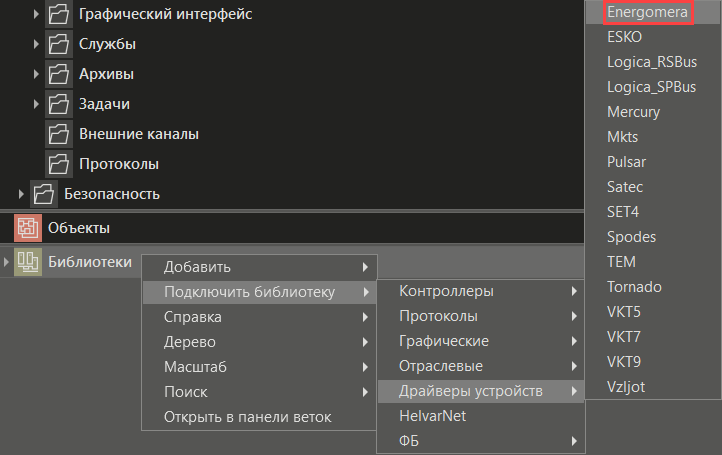Select the Tornado driver
Viewport: 722px width, 455px height.
click(x=653, y=287)
